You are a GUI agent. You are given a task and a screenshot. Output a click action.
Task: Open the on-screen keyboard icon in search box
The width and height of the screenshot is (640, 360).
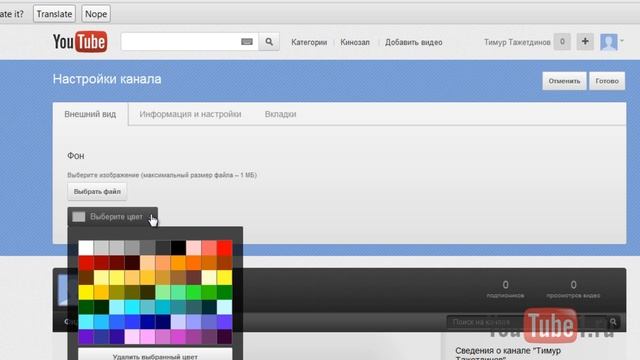pyautogui.click(x=247, y=42)
